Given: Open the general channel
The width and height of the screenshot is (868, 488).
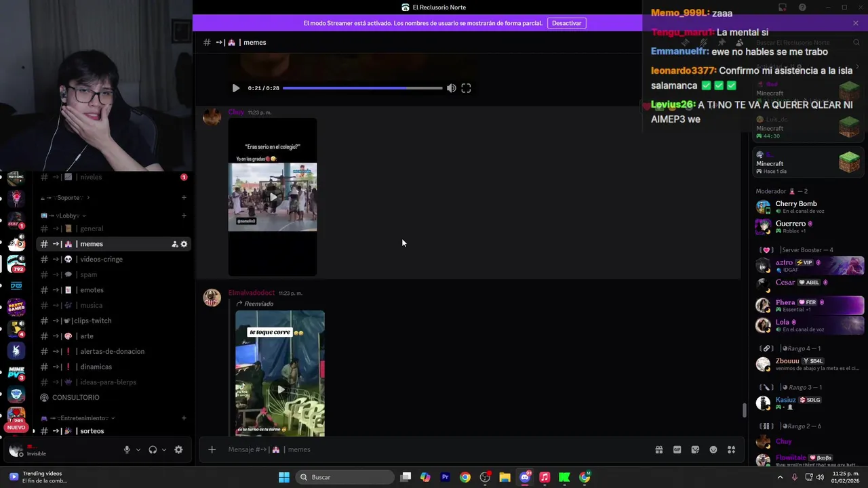Looking at the screenshot, I should click(113, 228).
